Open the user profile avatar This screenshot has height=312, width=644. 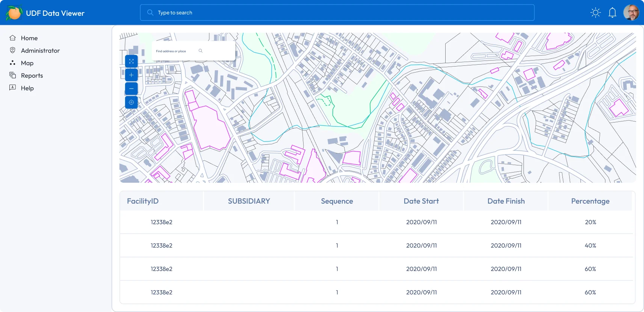point(631,13)
